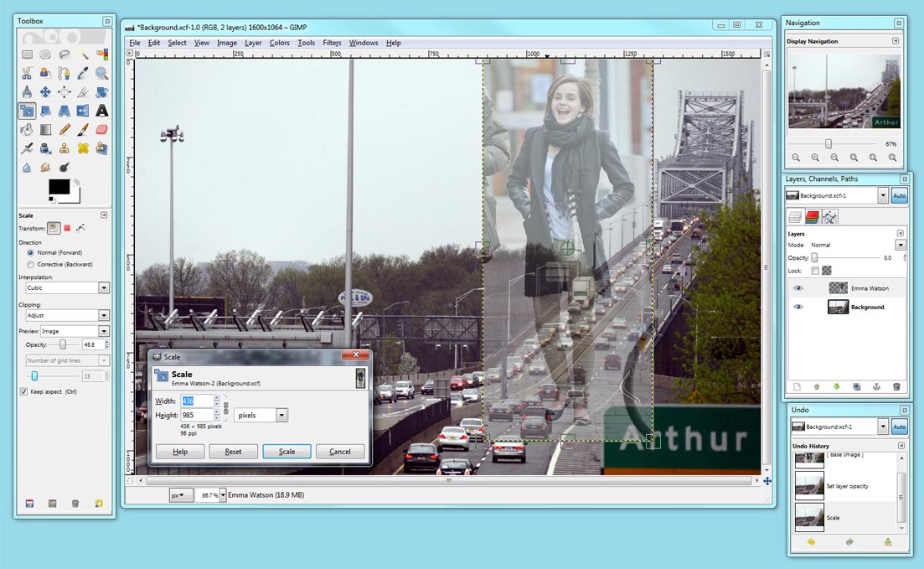Select the Bucket Fill tool
Screen dimensions: 924x569
pyautogui.click(x=27, y=130)
